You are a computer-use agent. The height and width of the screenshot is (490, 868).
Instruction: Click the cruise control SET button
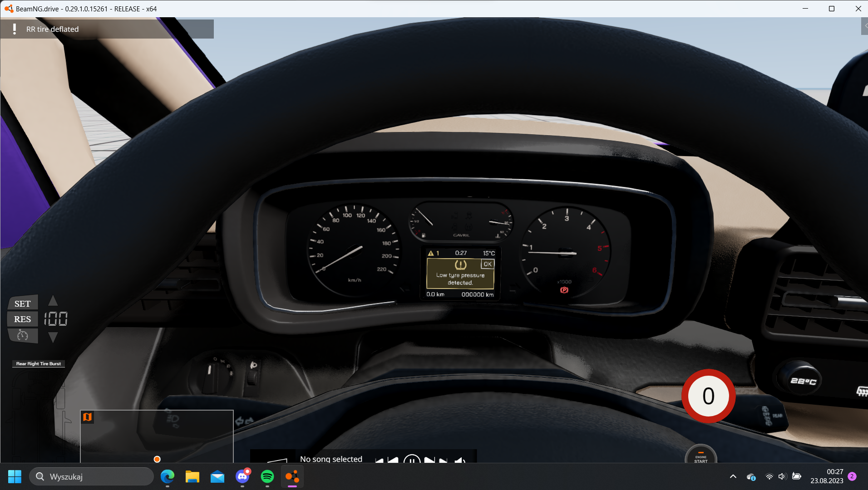pyautogui.click(x=23, y=304)
